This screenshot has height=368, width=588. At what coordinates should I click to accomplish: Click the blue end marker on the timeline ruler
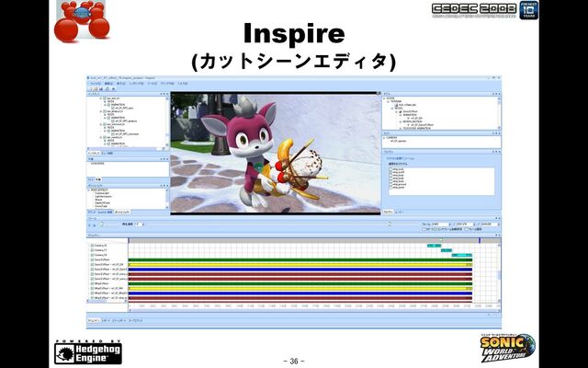[480, 240]
